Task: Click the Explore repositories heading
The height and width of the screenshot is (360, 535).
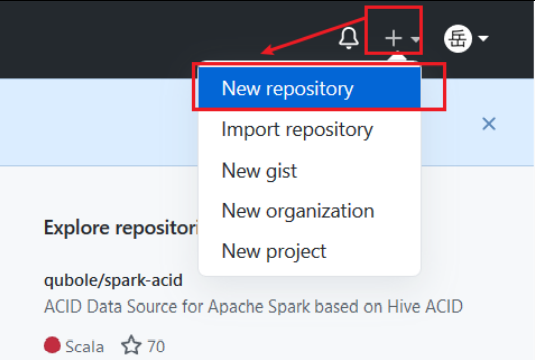Action: [121, 228]
